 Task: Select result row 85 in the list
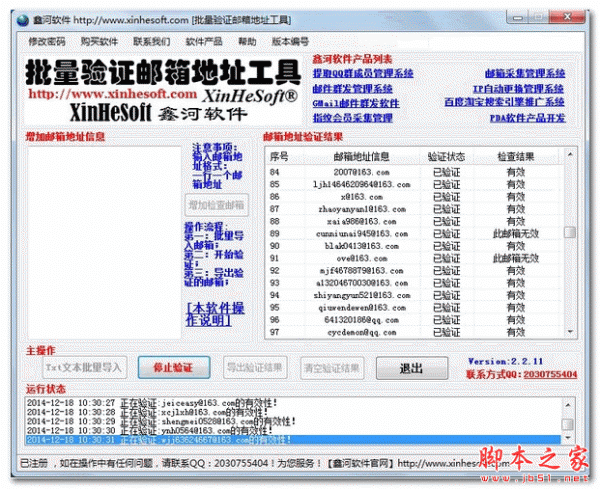pos(415,184)
